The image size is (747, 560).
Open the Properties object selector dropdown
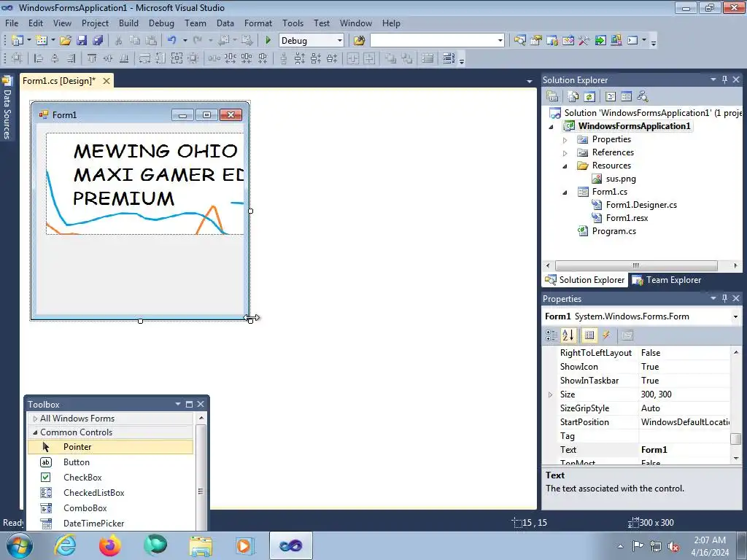[x=735, y=316]
